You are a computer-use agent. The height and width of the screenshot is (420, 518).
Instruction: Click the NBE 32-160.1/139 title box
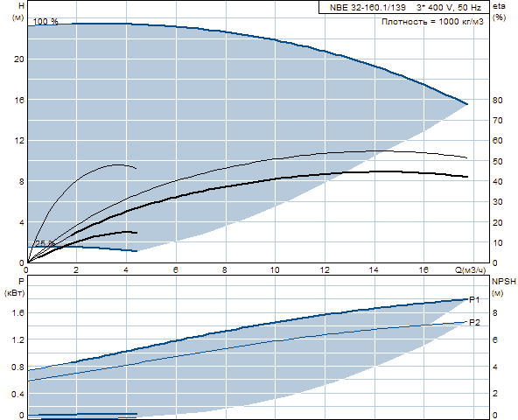tap(403, 7)
